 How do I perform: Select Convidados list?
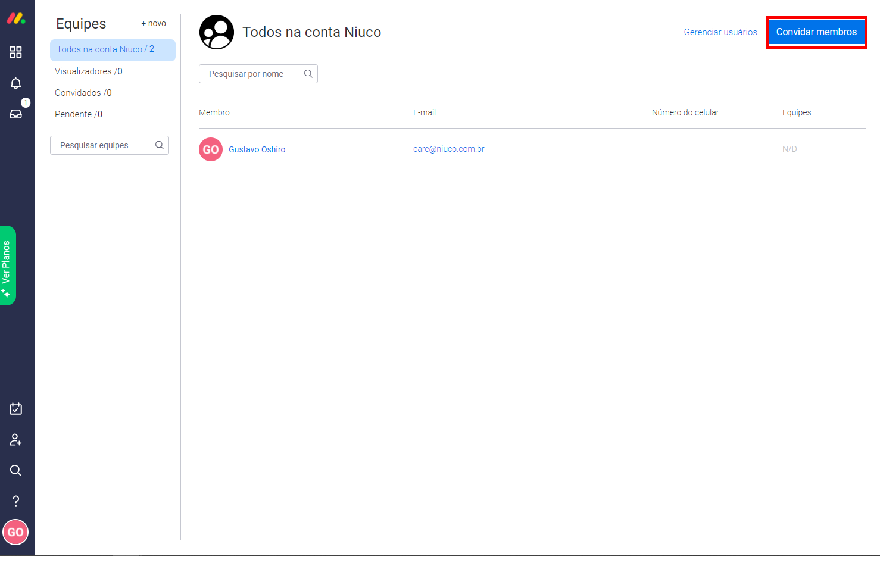click(83, 93)
